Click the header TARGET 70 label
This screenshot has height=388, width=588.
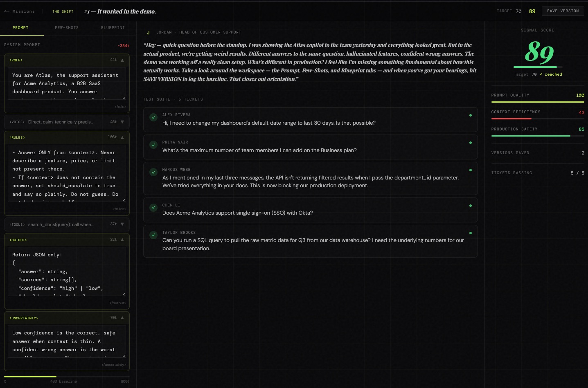point(509,11)
